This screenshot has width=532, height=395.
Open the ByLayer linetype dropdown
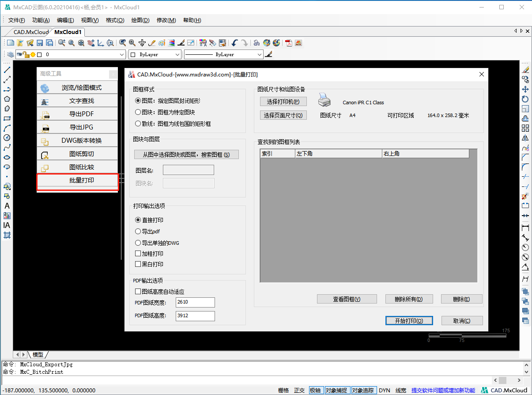[260, 54]
